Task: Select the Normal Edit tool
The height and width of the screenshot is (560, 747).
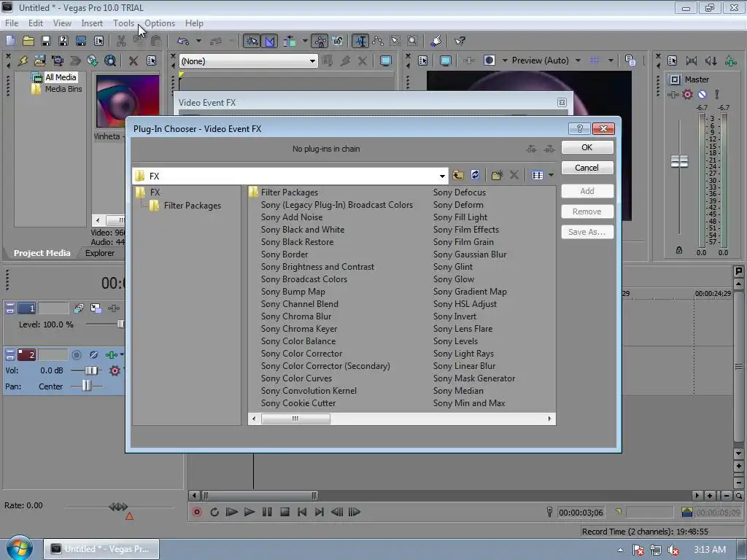Action: [x=360, y=42]
